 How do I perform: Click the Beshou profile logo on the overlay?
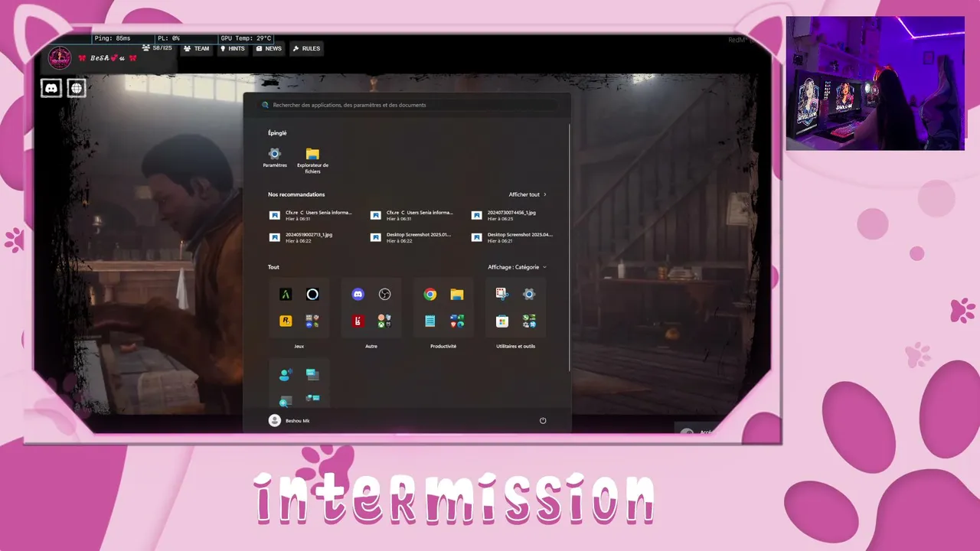pyautogui.click(x=60, y=57)
